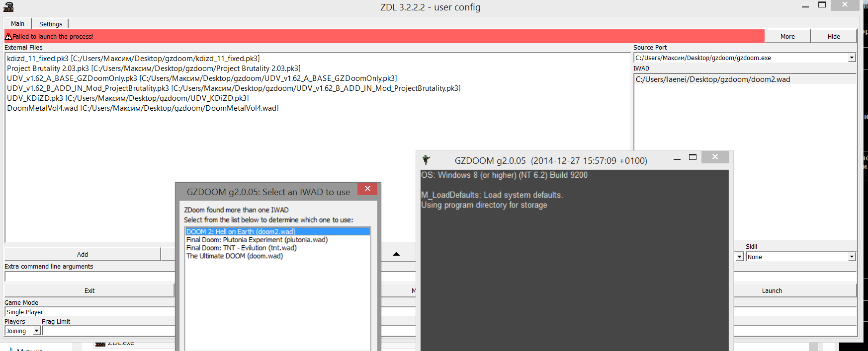Select DoomMetalVol4.wad in the file list
The width and height of the screenshot is (868, 351).
coord(143,108)
